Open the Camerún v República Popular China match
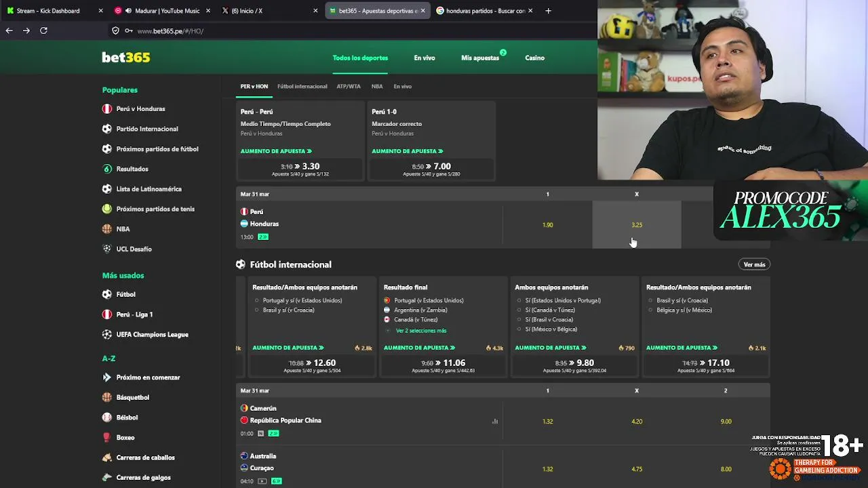 pos(370,421)
